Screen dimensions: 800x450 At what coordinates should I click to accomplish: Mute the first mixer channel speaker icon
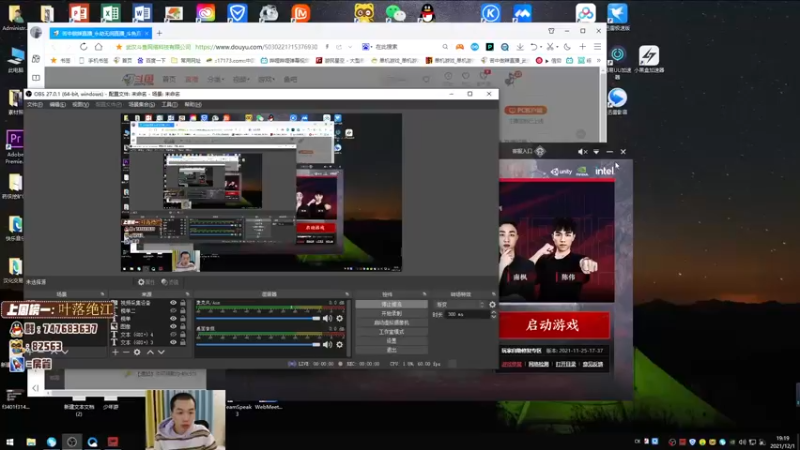click(328, 318)
